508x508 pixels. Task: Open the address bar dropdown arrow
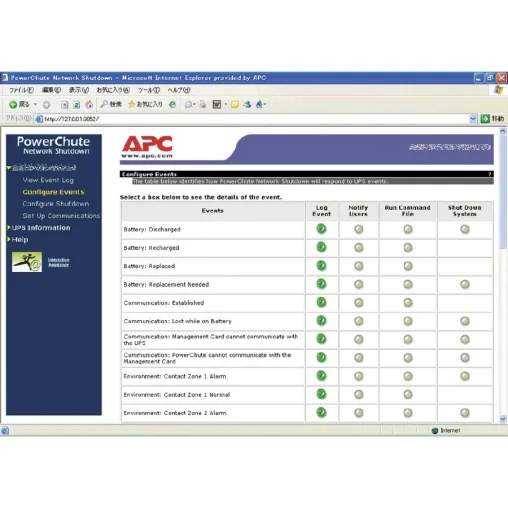473,119
